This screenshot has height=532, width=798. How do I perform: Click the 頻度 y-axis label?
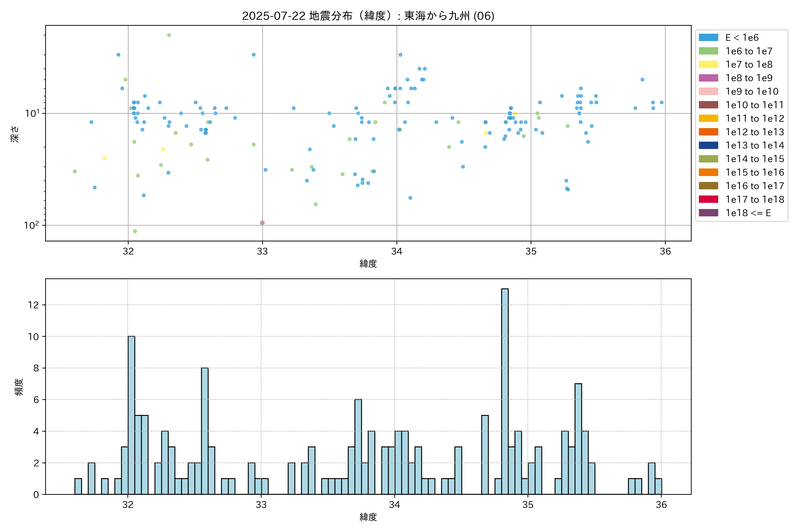(x=19, y=387)
